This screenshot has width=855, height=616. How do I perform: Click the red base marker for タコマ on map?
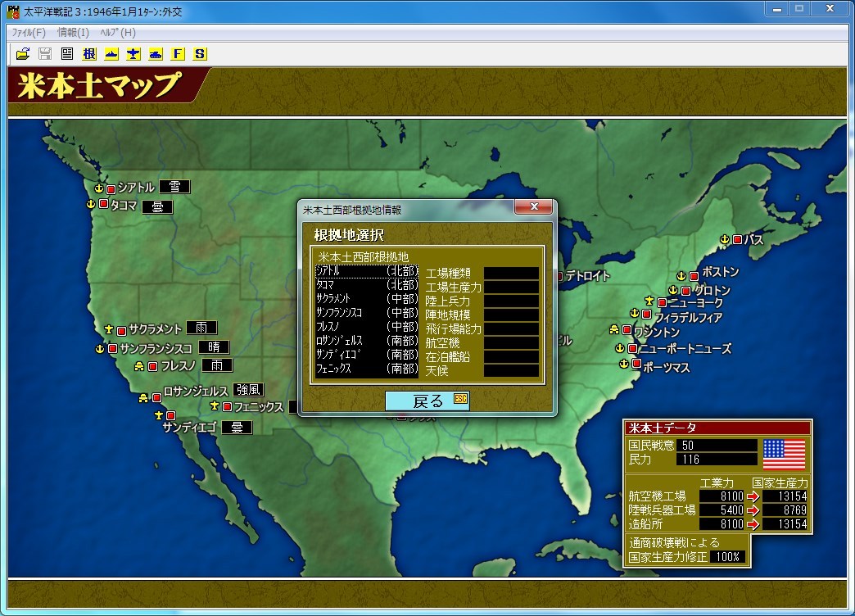pyautogui.click(x=103, y=204)
